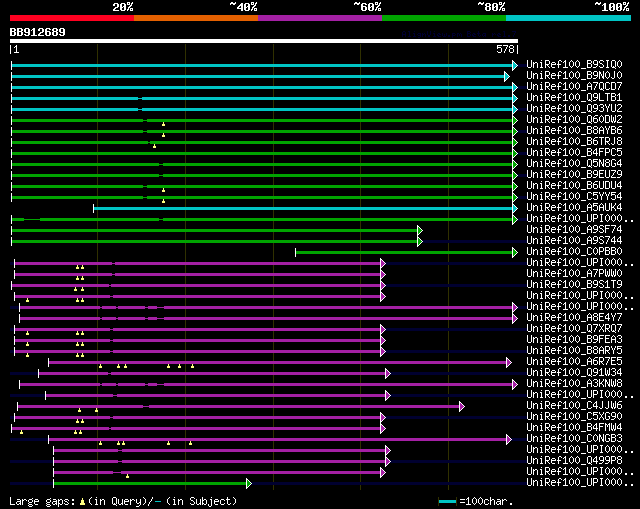Click the purple arrowhead ending the A6R7E5 alignment
Viewport: 640px width, 509px height.
(x=509, y=362)
